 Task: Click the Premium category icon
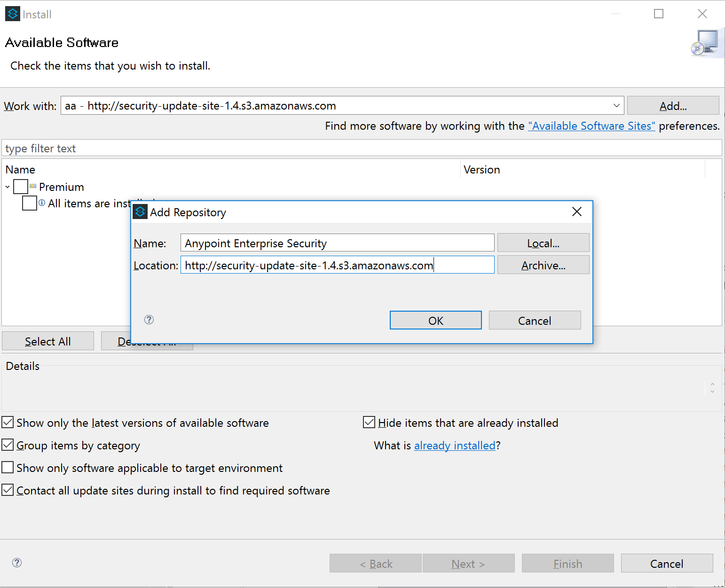(33, 187)
